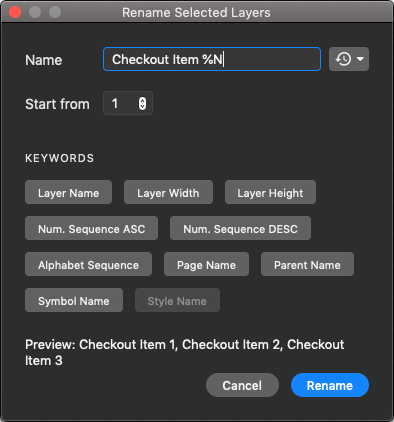Viewport: 394px width, 422px height.
Task: Close the dialog with red button
Action: [x=15, y=12]
